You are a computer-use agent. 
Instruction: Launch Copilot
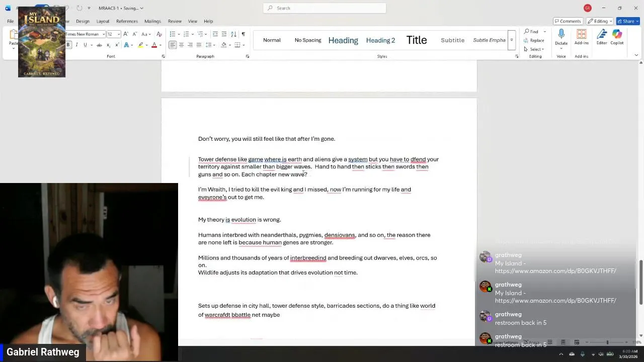tap(617, 37)
